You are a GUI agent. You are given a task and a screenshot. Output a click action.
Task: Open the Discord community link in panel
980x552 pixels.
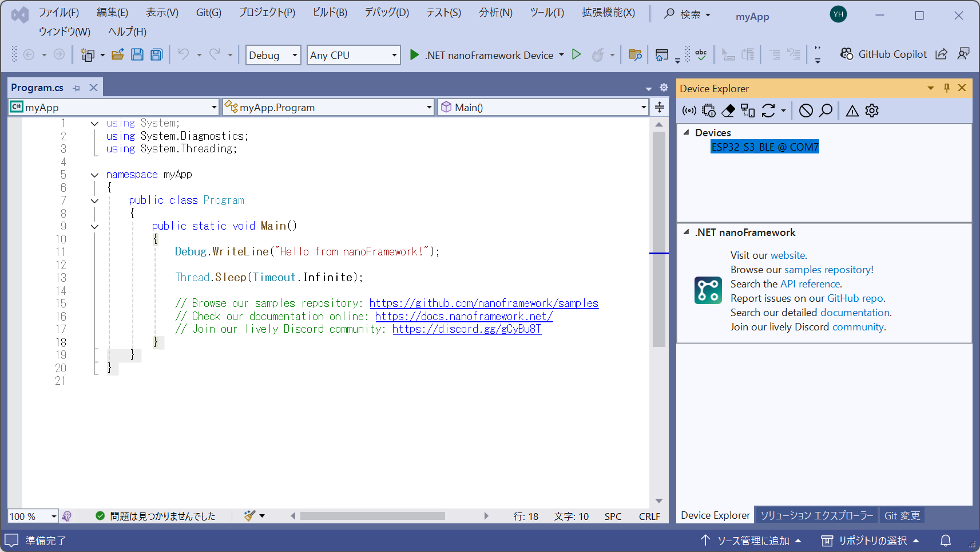pyautogui.click(x=858, y=327)
